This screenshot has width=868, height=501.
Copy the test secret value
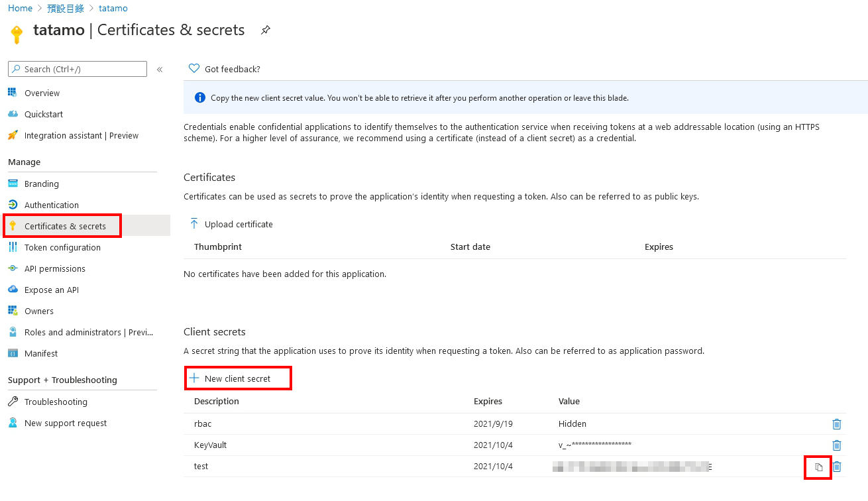pyautogui.click(x=819, y=467)
